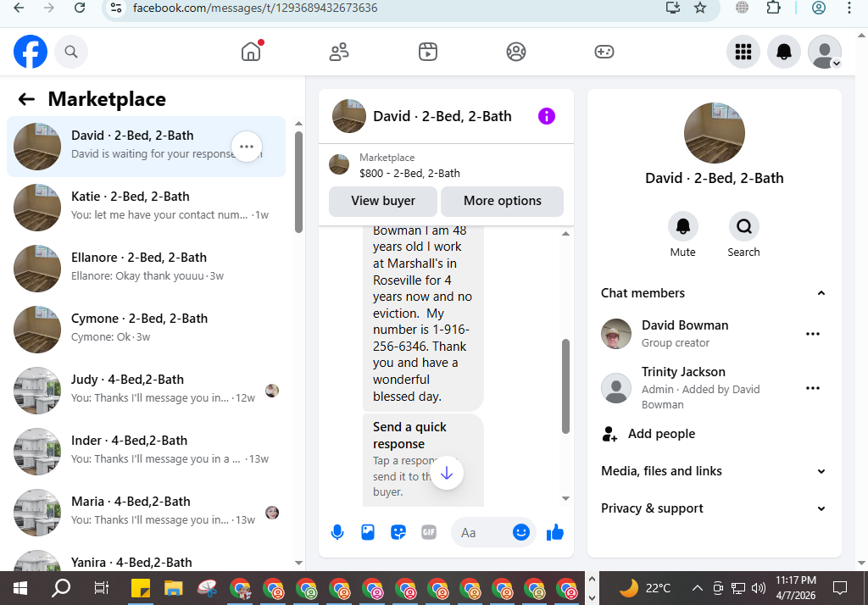
Task: Click the message thread scrollbar thumb
Action: pyautogui.click(x=565, y=386)
